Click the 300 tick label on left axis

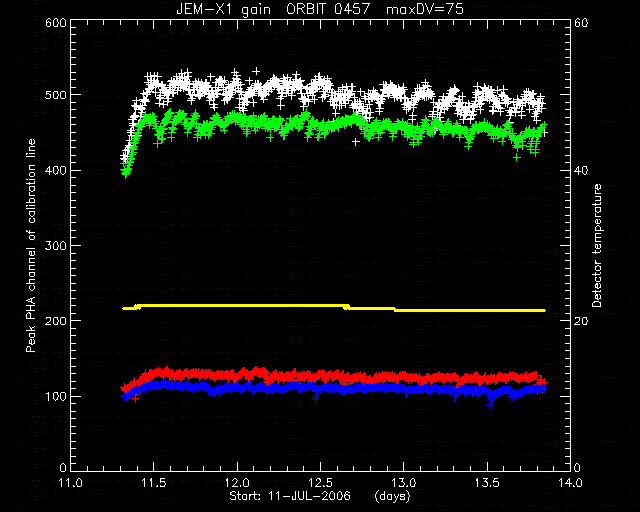(x=56, y=245)
